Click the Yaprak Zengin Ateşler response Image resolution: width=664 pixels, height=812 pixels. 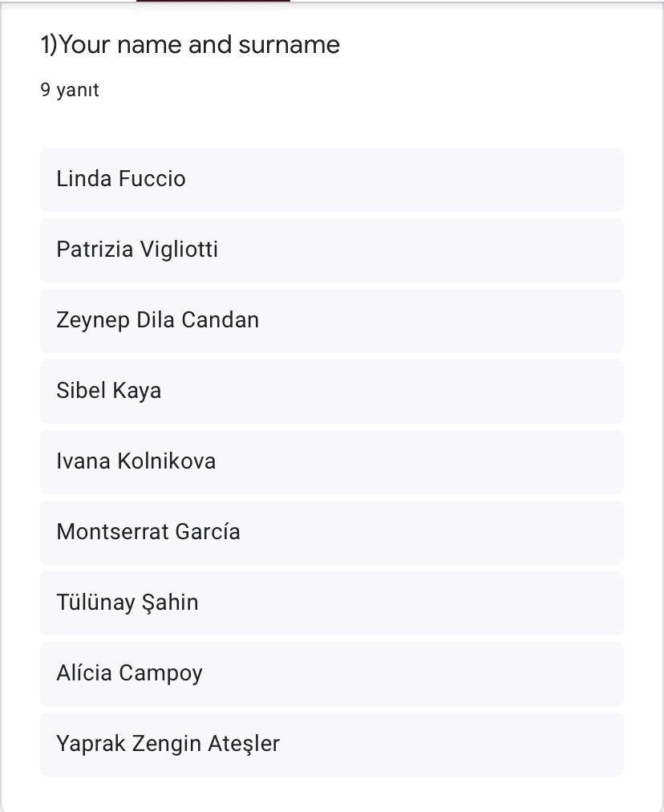331,744
